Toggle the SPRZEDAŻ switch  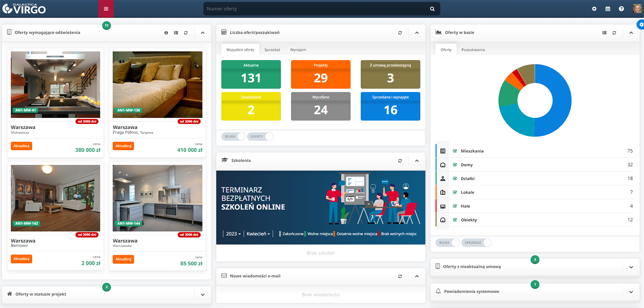(x=477, y=243)
